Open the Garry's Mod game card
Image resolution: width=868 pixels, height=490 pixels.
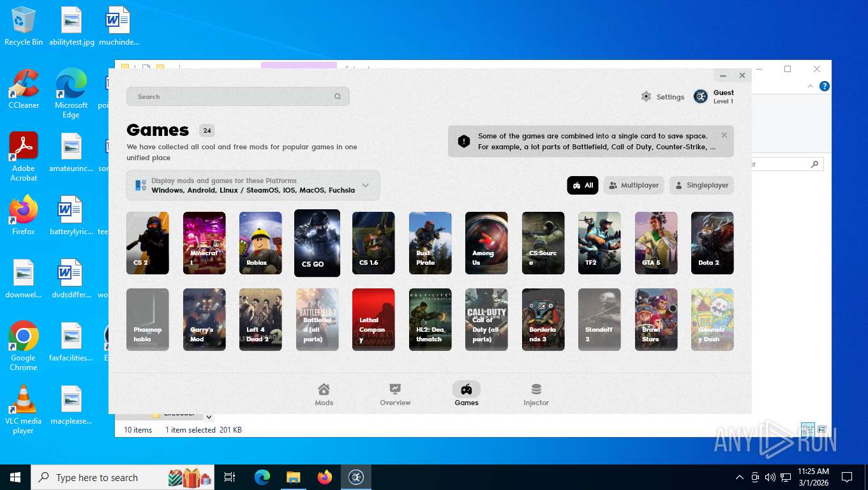tap(204, 320)
